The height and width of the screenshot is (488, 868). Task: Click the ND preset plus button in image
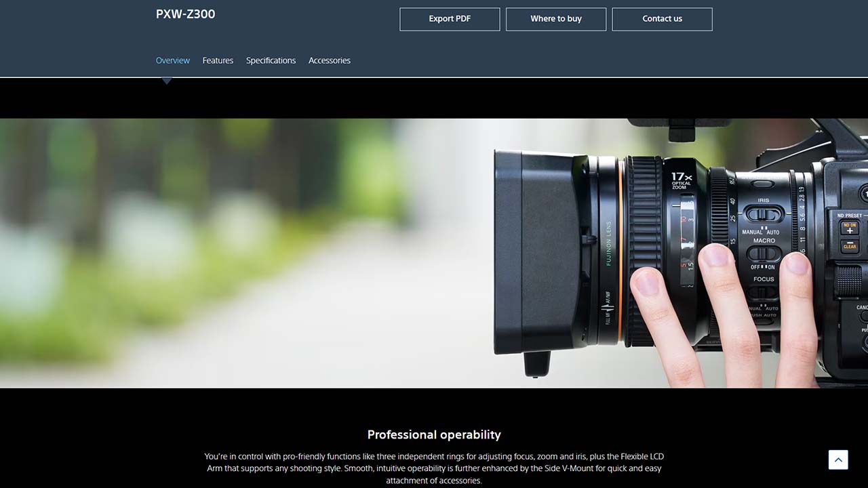(850, 229)
